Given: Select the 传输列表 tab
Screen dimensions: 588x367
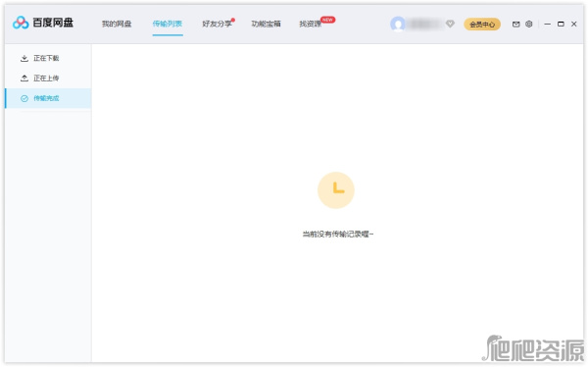Looking at the screenshot, I should (168, 24).
